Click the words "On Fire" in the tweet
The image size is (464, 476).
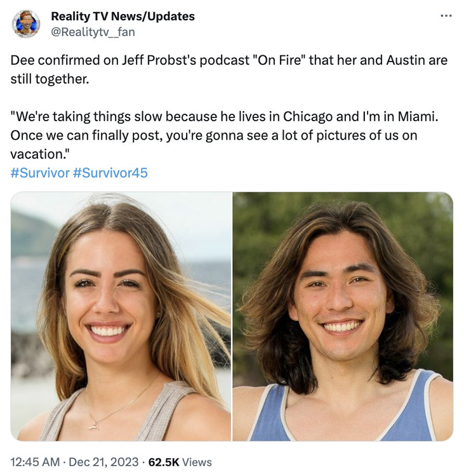pyautogui.click(x=279, y=60)
